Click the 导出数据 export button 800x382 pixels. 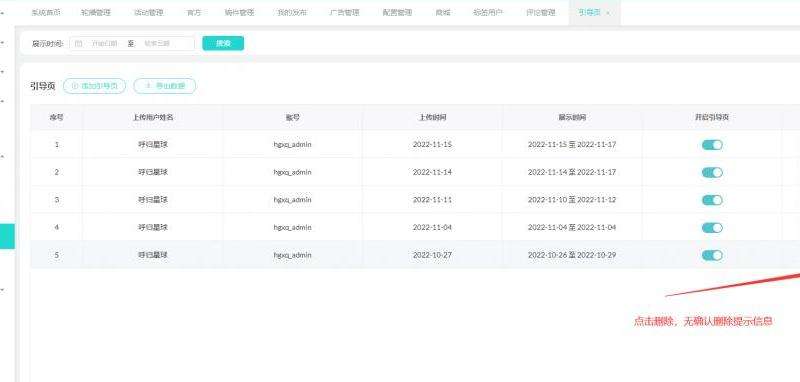click(x=165, y=86)
